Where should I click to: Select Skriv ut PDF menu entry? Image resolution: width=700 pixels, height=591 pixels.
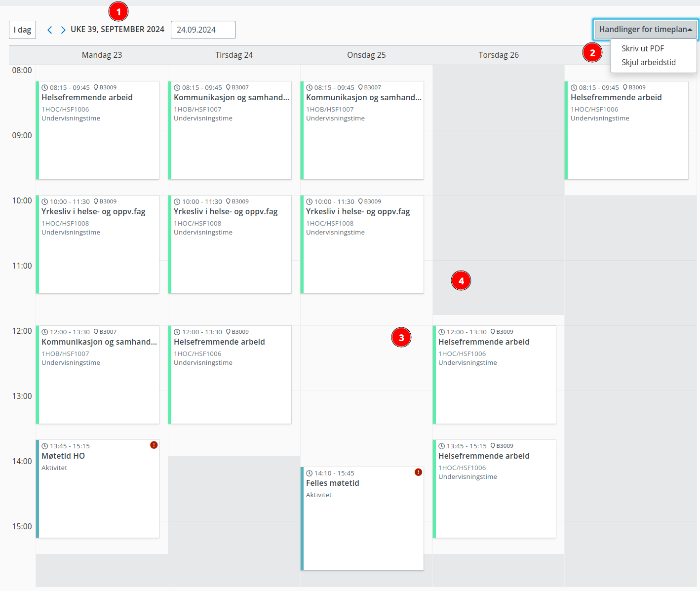tap(643, 48)
